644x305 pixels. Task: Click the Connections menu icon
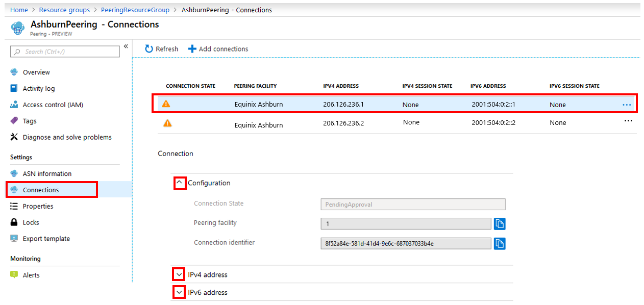(x=14, y=190)
